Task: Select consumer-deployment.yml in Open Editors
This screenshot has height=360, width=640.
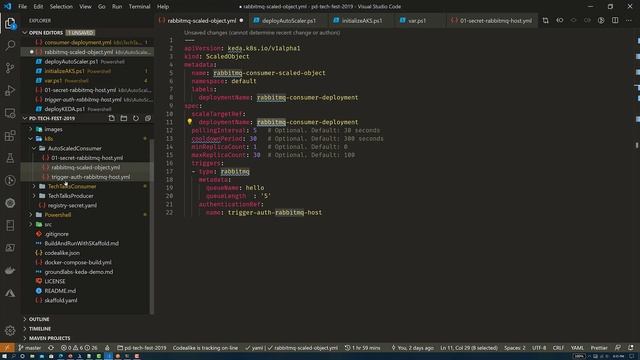Action: pos(78,42)
